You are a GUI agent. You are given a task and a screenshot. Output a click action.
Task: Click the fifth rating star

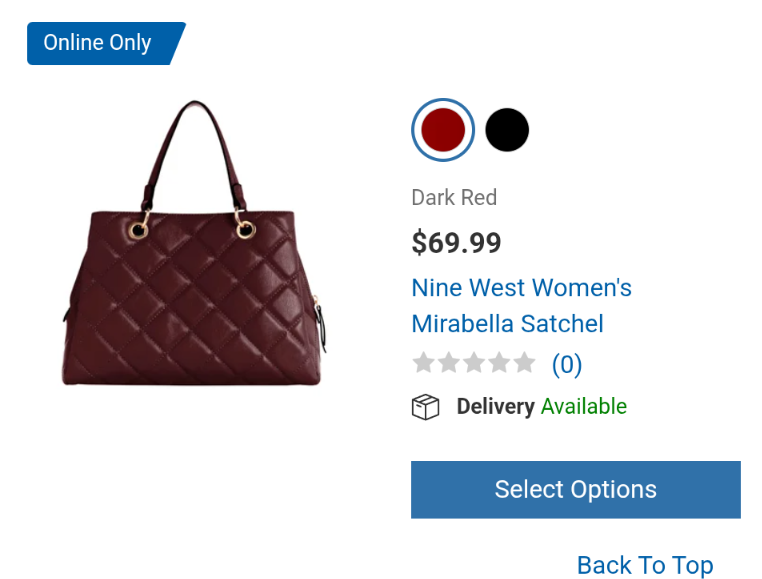[524, 363]
